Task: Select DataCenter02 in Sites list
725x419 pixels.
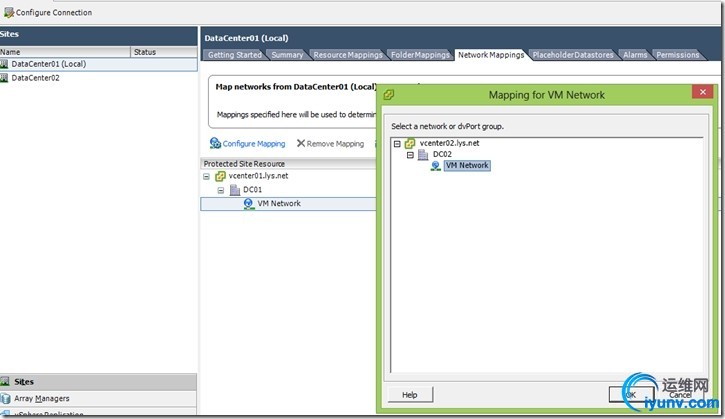Action: coord(98,78)
